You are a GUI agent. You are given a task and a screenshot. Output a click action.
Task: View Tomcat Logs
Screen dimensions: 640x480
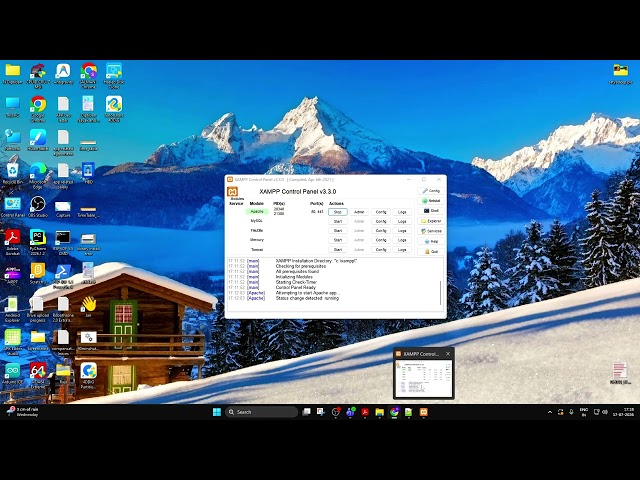coord(402,249)
